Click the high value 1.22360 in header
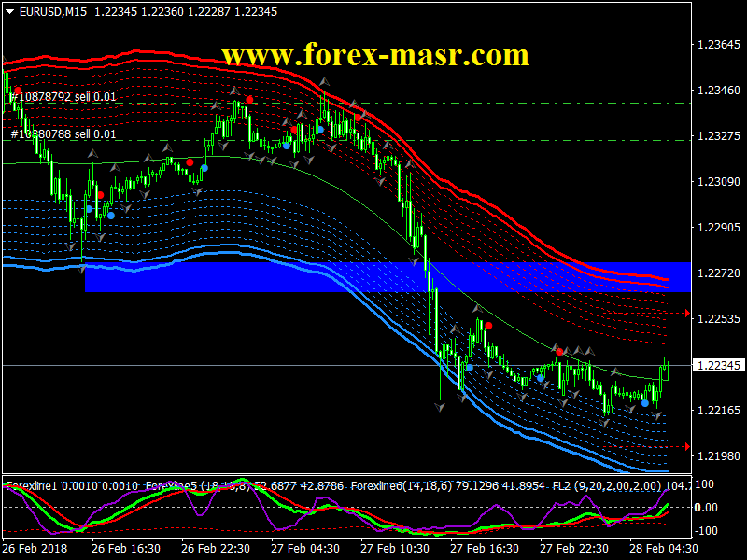Image resolution: width=747 pixels, height=560 pixels. coord(162,12)
